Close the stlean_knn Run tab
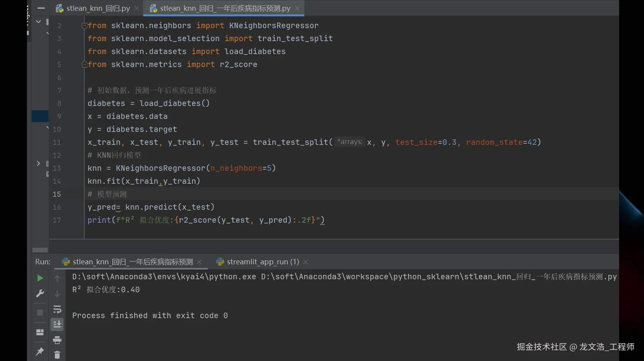The height and width of the screenshot is (361, 644). pyautogui.click(x=199, y=262)
